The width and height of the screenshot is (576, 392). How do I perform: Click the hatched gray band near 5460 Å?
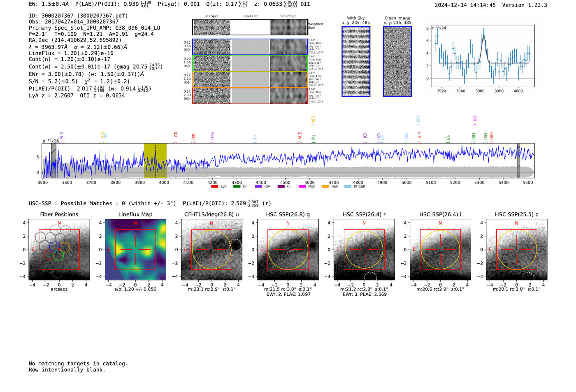pos(518,160)
